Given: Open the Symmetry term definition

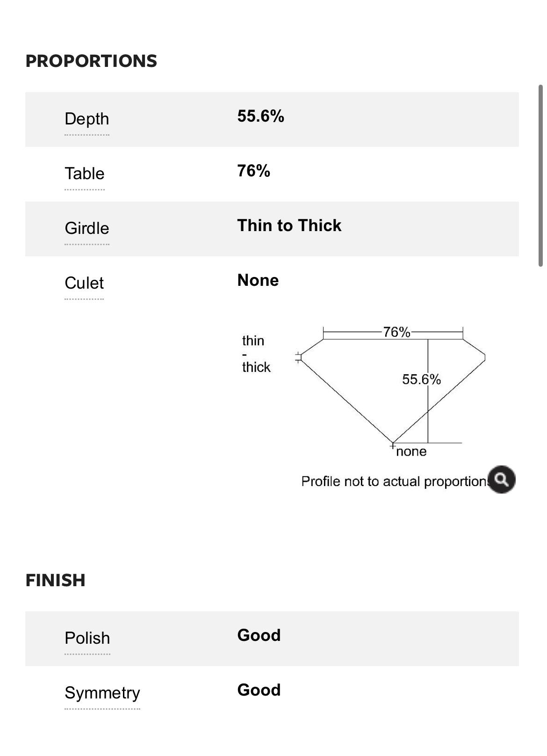Looking at the screenshot, I should pyautogui.click(x=102, y=693).
